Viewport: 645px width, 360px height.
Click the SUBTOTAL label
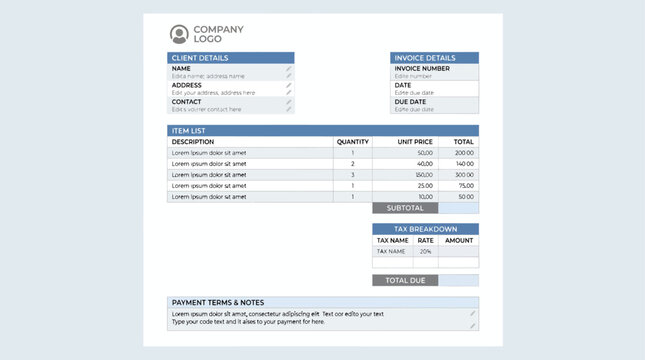tap(405, 208)
